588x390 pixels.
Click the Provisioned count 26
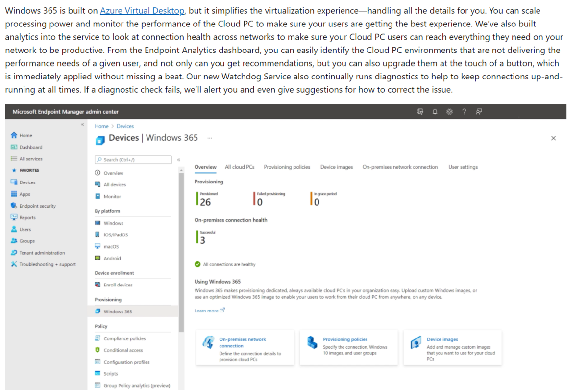point(205,202)
